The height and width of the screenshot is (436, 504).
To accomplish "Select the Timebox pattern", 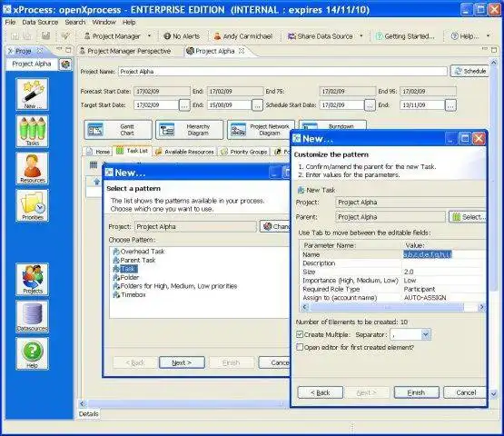I will pyautogui.click(x=130, y=295).
